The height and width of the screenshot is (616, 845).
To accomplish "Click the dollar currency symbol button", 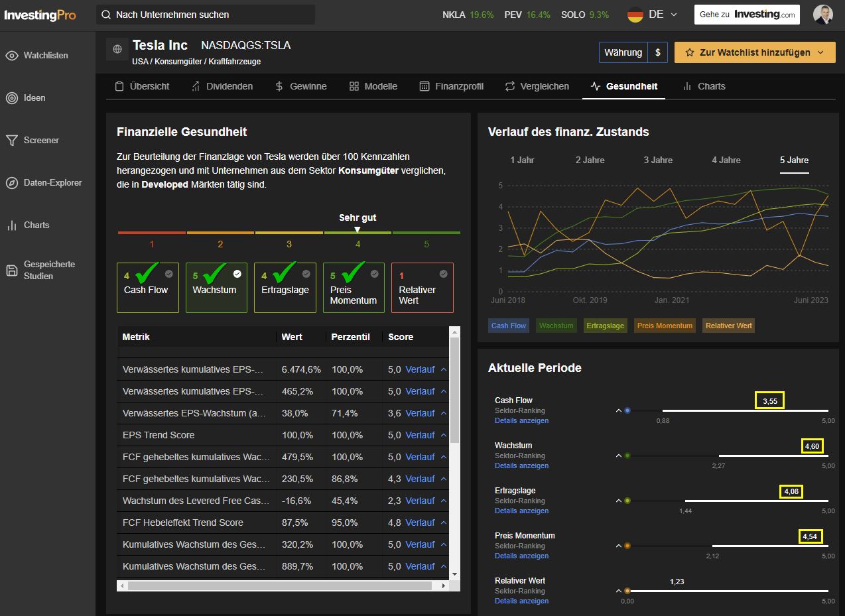I will [x=657, y=52].
